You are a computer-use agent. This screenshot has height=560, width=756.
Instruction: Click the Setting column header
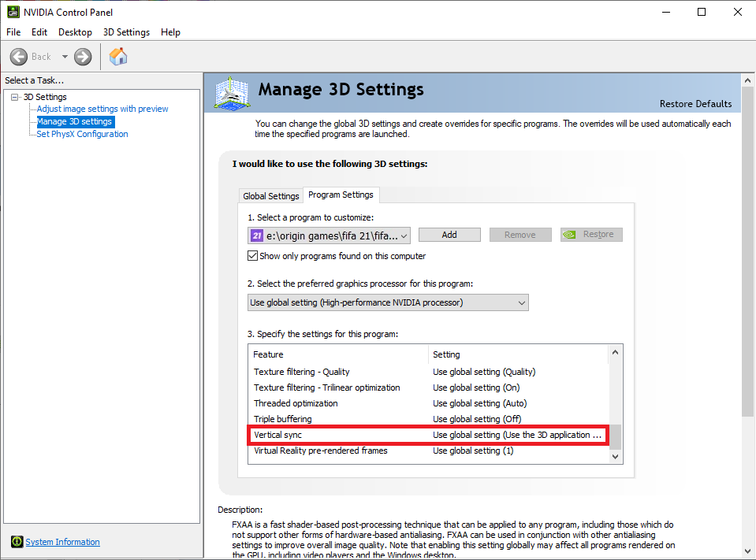tap(518, 354)
